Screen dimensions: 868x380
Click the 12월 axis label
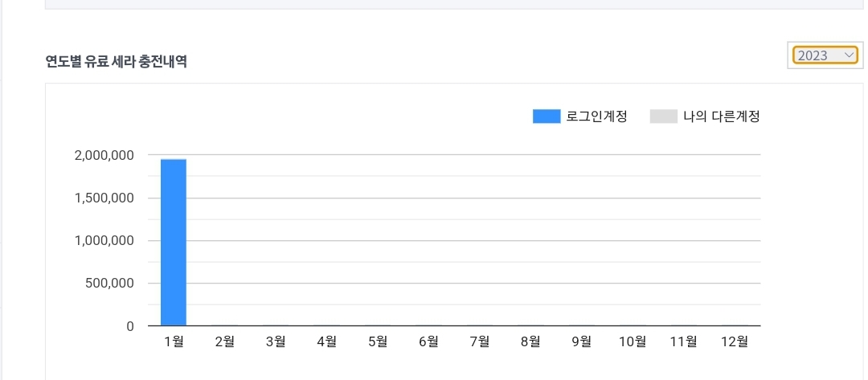point(735,341)
